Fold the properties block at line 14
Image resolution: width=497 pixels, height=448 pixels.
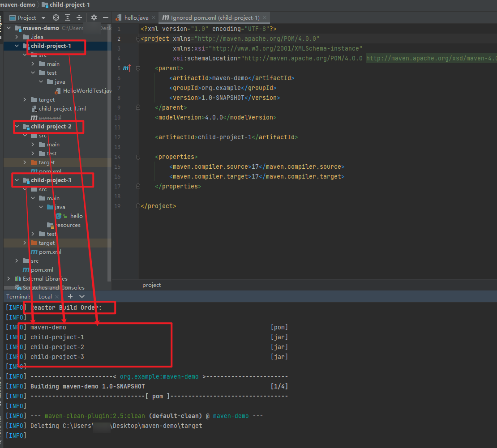(x=138, y=157)
